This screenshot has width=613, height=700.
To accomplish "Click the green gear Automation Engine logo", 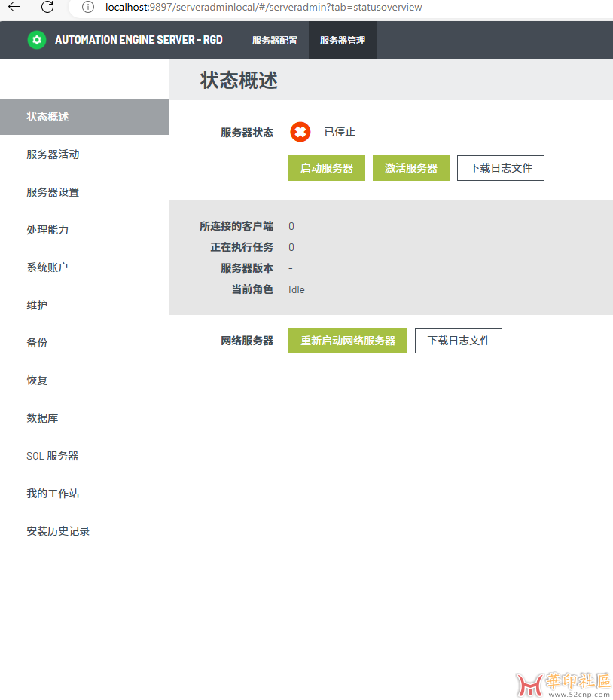I will (37, 40).
